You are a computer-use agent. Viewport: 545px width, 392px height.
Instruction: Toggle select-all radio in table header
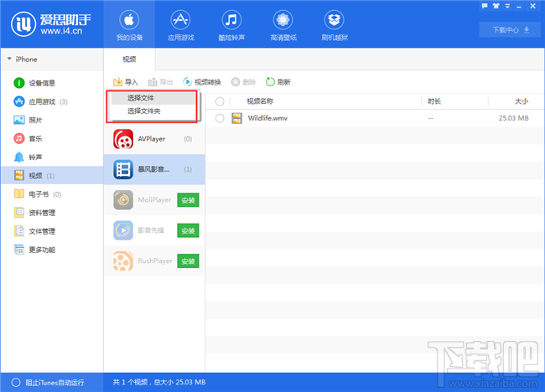pos(220,101)
